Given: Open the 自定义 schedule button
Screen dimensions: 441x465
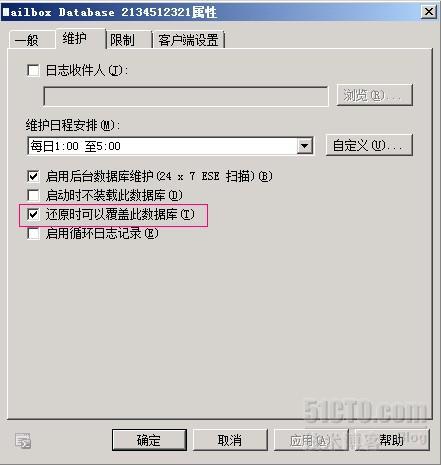Looking at the screenshot, I should tap(369, 145).
